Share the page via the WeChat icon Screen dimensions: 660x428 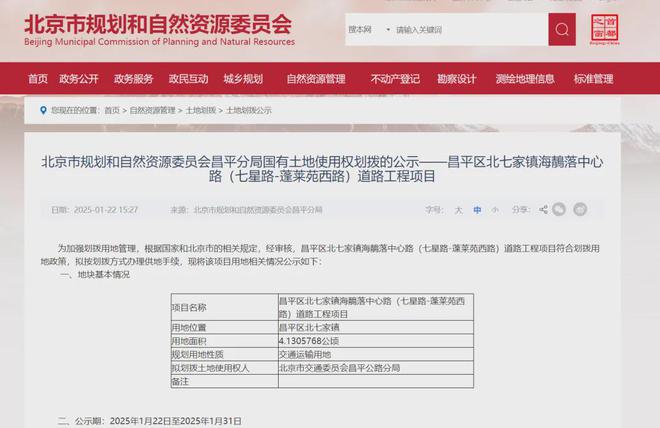pyautogui.click(x=559, y=209)
